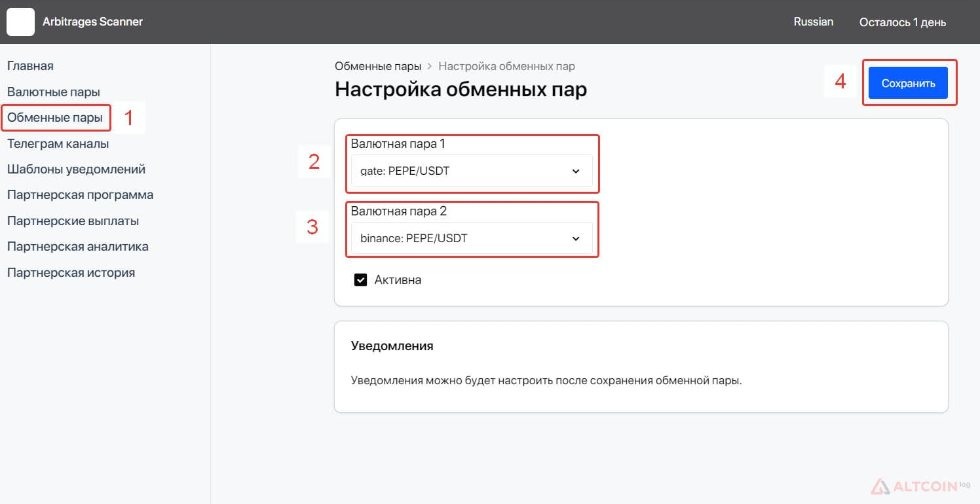980x504 pixels.
Task: Click the notifications hint text about saving
Action: click(x=546, y=380)
